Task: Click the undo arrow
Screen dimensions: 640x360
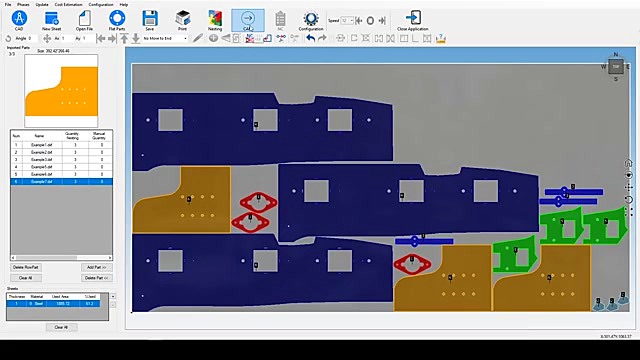Action: click(x=311, y=38)
